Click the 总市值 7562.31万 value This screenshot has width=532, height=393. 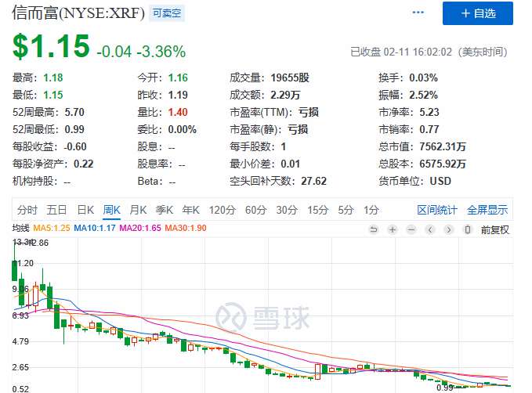click(443, 146)
